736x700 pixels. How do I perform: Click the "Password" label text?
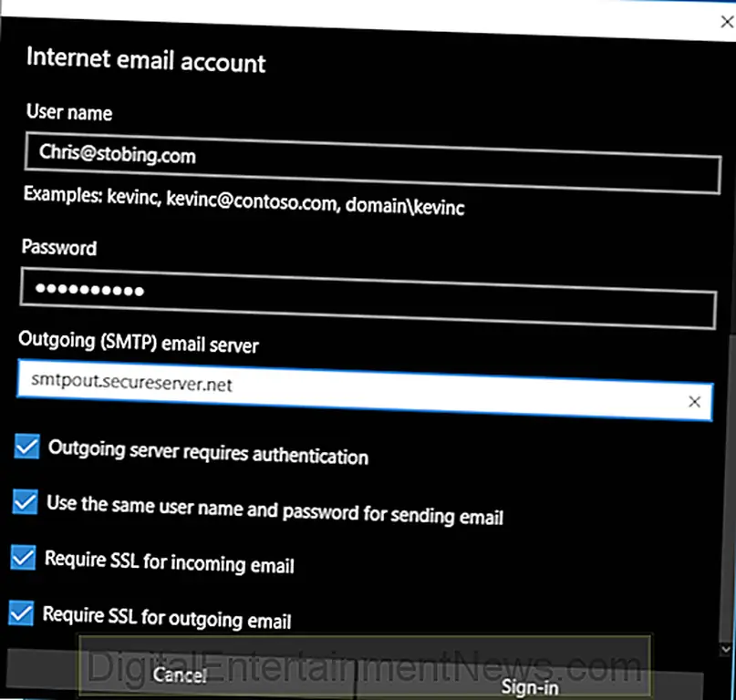pos(59,248)
